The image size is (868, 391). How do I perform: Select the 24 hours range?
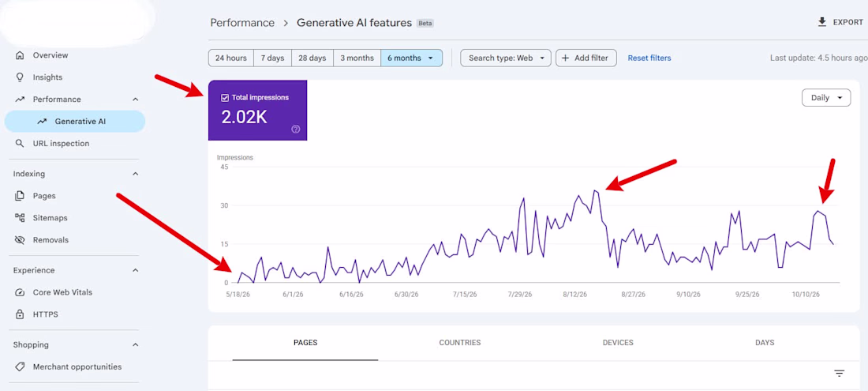(x=231, y=58)
